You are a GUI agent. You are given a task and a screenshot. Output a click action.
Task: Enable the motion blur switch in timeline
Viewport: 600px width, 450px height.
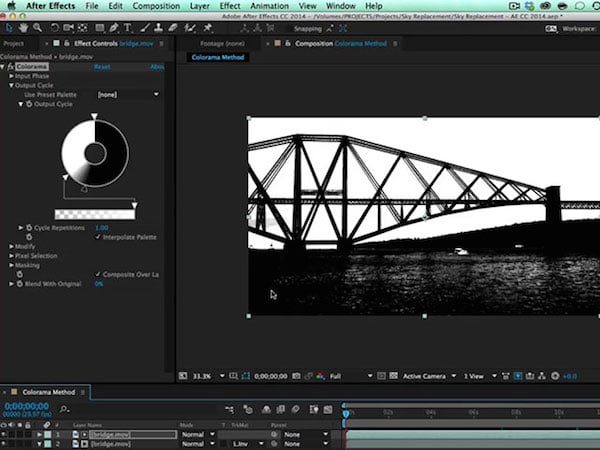pos(295,409)
